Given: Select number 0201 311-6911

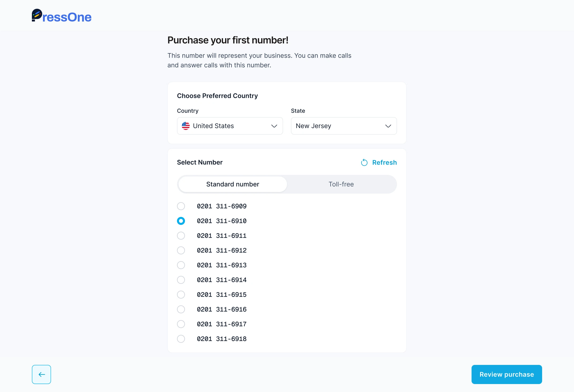Looking at the screenshot, I should [181, 236].
